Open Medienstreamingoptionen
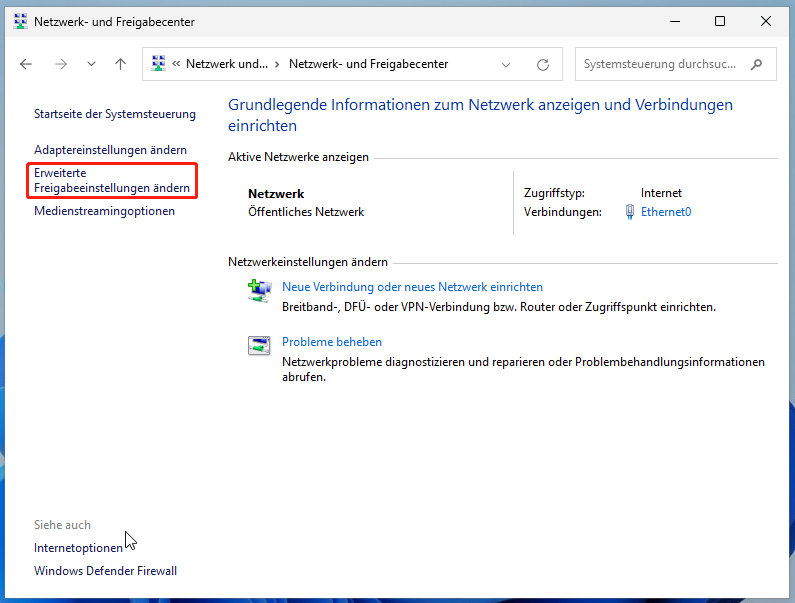The width and height of the screenshot is (795, 603). pos(104,211)
